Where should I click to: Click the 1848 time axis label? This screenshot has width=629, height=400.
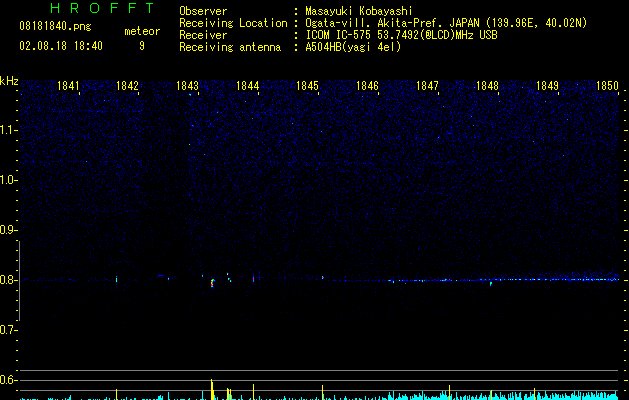pyautogui.click(x=487, y=86)
